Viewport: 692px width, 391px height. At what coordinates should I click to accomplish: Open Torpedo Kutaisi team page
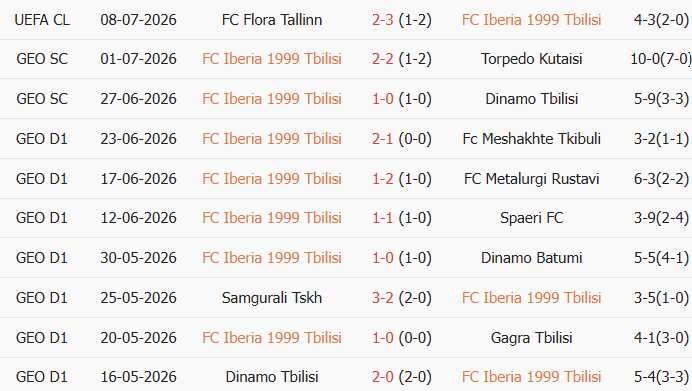531,59
